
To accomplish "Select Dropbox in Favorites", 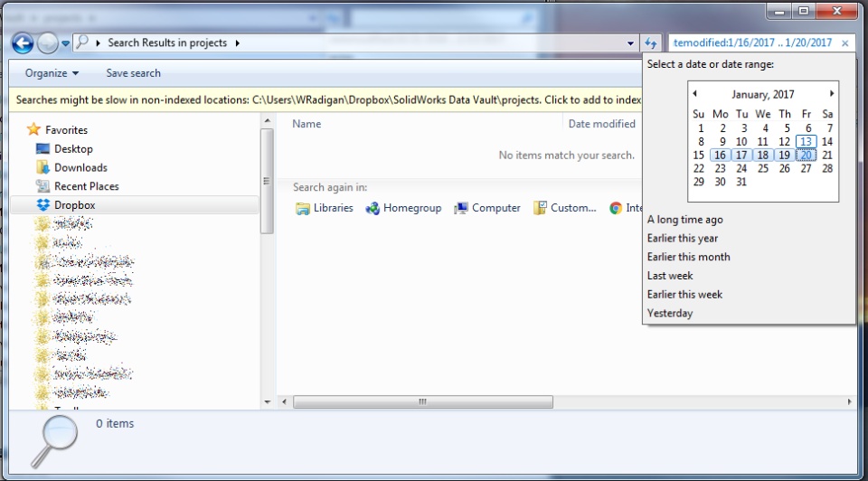I will coord(75,205).
